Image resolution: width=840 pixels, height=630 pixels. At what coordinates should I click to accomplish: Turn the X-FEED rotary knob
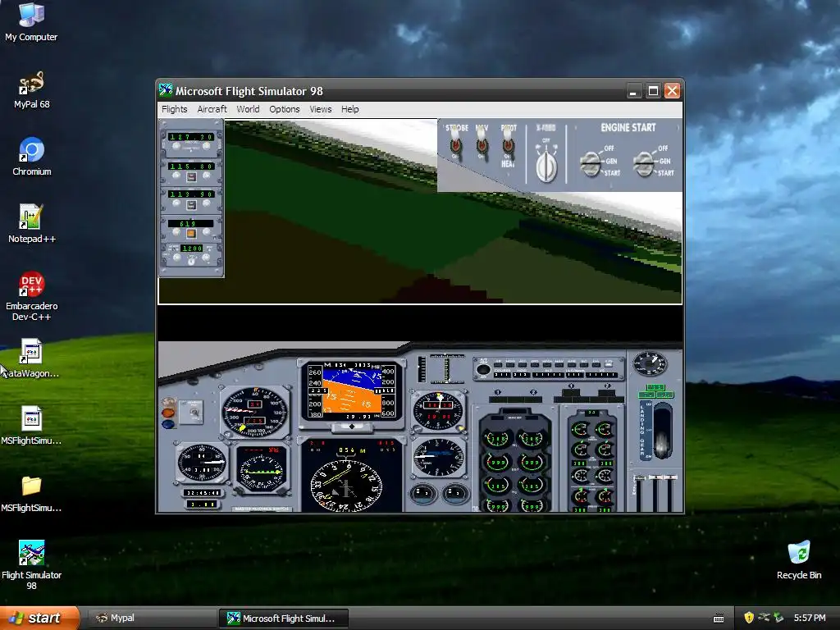click(546, 166)
